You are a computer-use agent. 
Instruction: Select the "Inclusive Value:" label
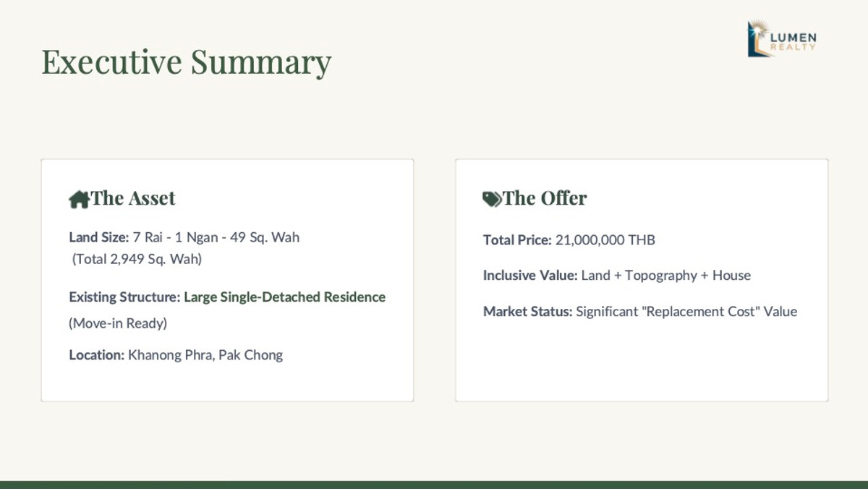(x=530, y=276)
